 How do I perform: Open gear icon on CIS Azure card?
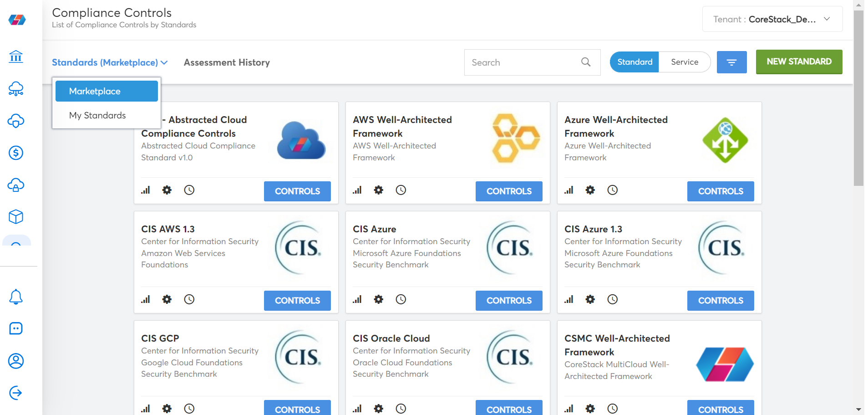tap(379, 299)
